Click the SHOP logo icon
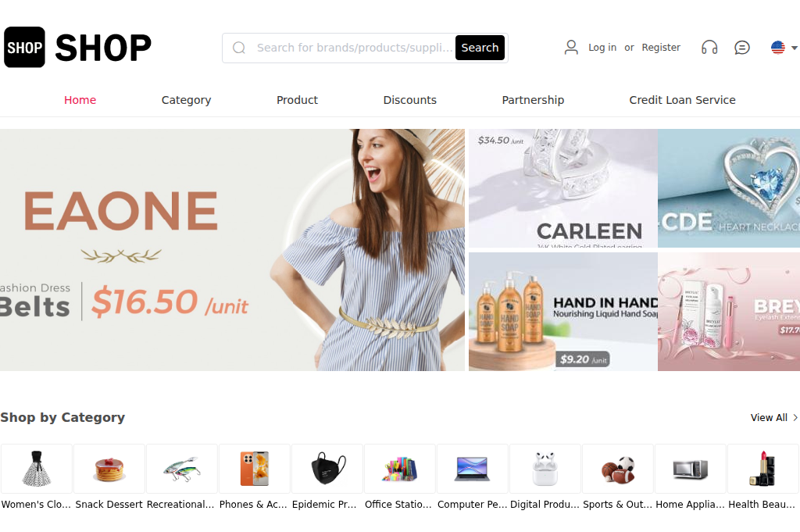This screenshot has width=800, height=532. (24, 48)
